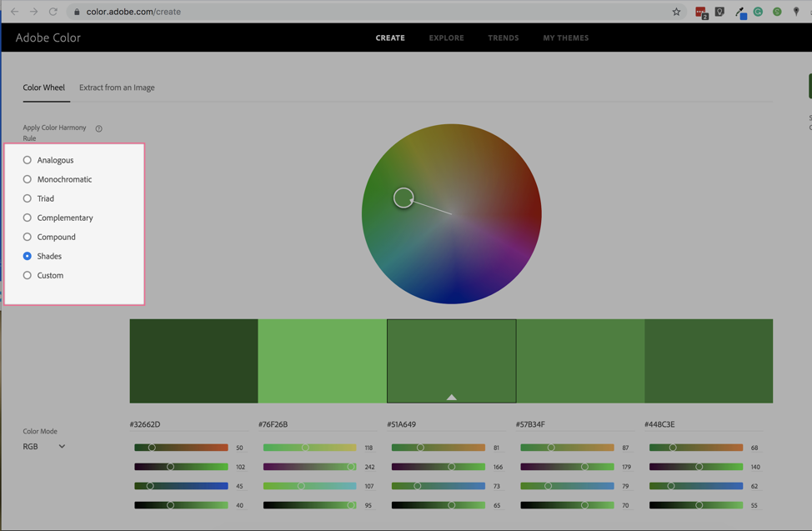Reload the page with the refresh icon
Viewport: 812px width, 531px height.
click(53, 12)
